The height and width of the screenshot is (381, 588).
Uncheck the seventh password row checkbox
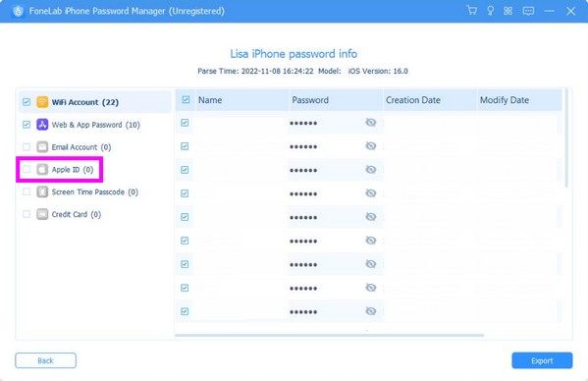pos(185,264)
